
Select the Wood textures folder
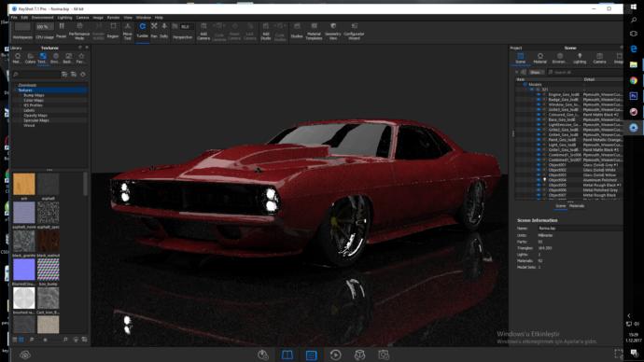click(29, 125)
